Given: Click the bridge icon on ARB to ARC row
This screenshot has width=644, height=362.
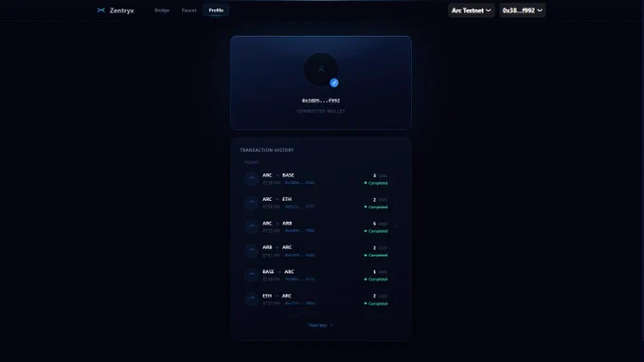Looking at the screenshot, I should tap(251, 250).
